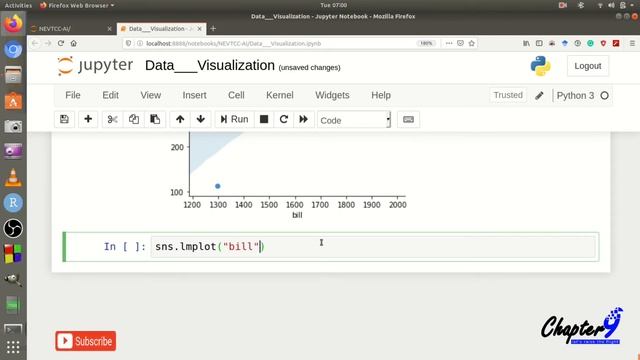This screenshot has height=360, width=640.
Task: Open the Firefox hamburger menu
Action: [x=632, y=43]
